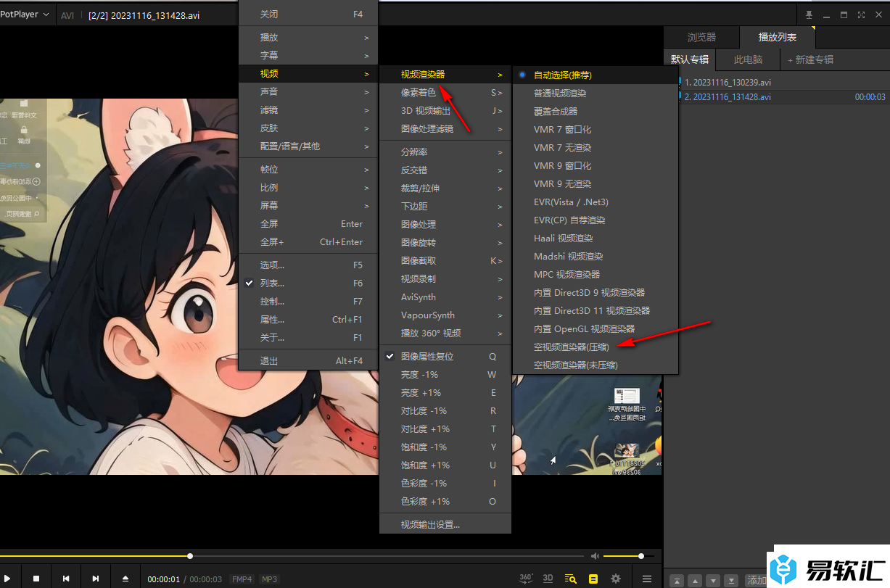Image resolution: width=890 pixels, height=588 pixels.
Task: Select the 默认专辑 album tab
Action: (690, 59)
